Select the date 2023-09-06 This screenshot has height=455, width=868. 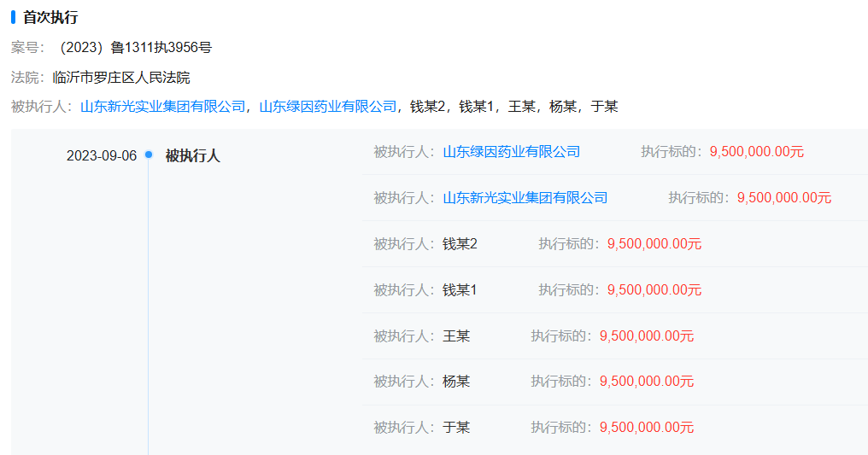pos(102,156)
